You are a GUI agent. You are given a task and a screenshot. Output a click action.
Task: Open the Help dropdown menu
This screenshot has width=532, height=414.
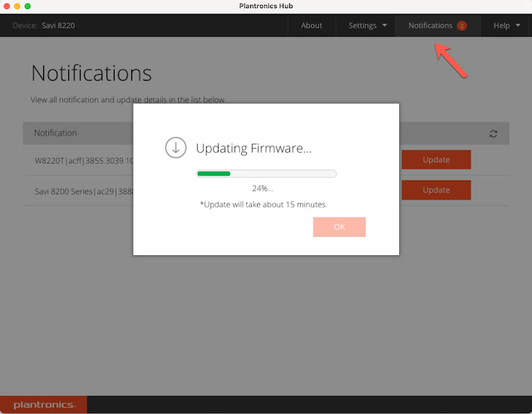507,26
